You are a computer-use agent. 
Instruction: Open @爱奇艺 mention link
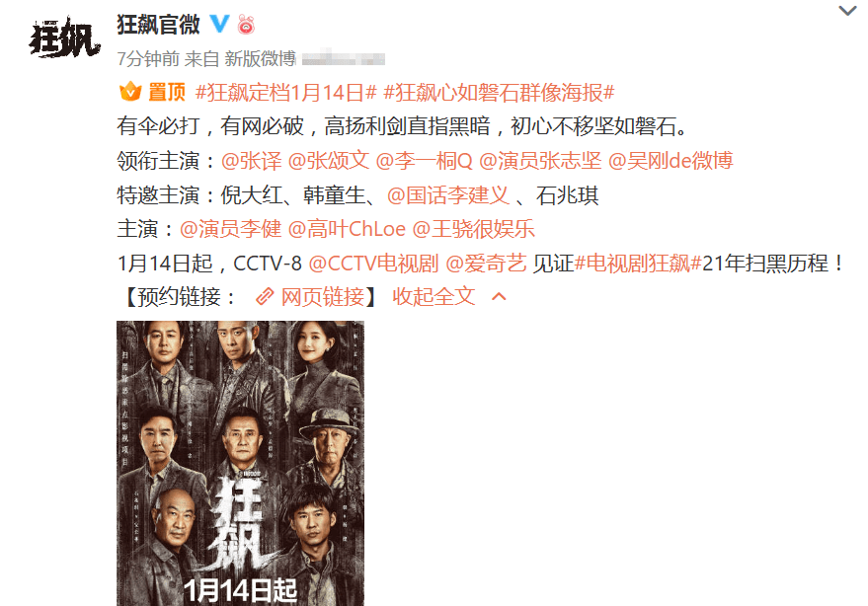click(486, 263)
